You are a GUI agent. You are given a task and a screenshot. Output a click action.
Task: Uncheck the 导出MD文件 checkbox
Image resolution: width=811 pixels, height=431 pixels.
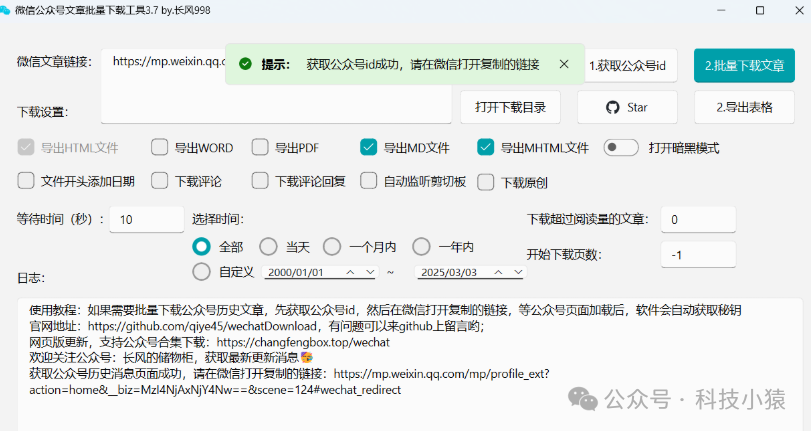(x=368, y=147)
